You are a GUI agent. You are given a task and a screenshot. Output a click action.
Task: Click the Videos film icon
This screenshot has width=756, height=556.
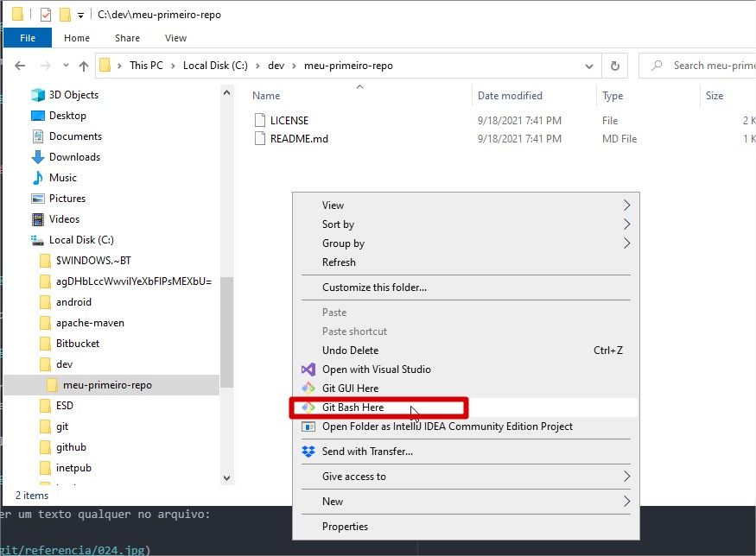click(x=38, y=219)
